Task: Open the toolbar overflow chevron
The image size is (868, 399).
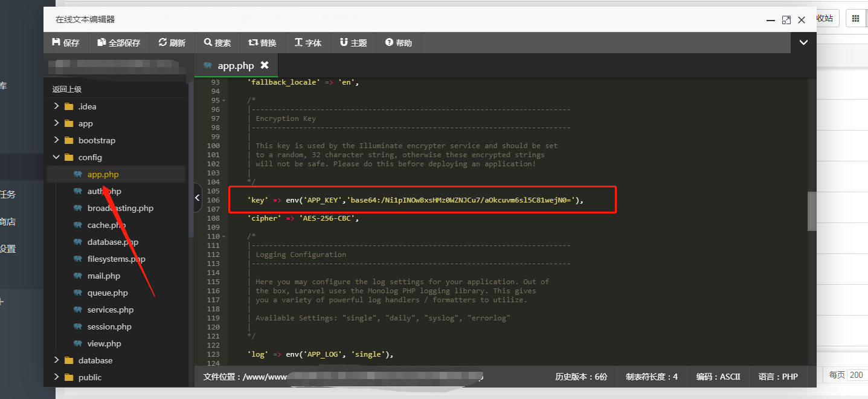Action: 803,42
